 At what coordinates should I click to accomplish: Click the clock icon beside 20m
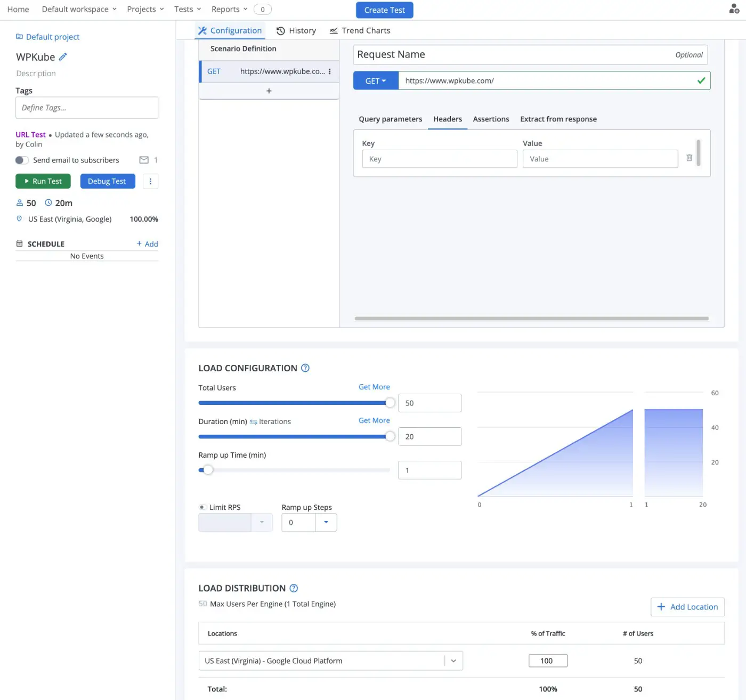pyautogui.click(x=48, y=203)
